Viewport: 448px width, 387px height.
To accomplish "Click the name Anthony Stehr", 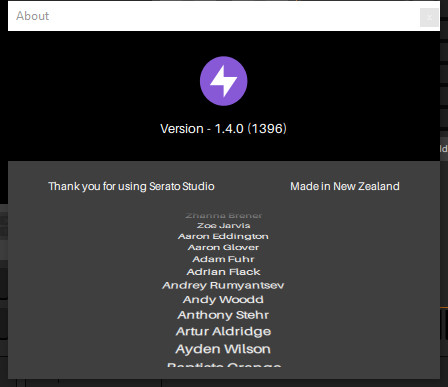I will coord(223,315).
